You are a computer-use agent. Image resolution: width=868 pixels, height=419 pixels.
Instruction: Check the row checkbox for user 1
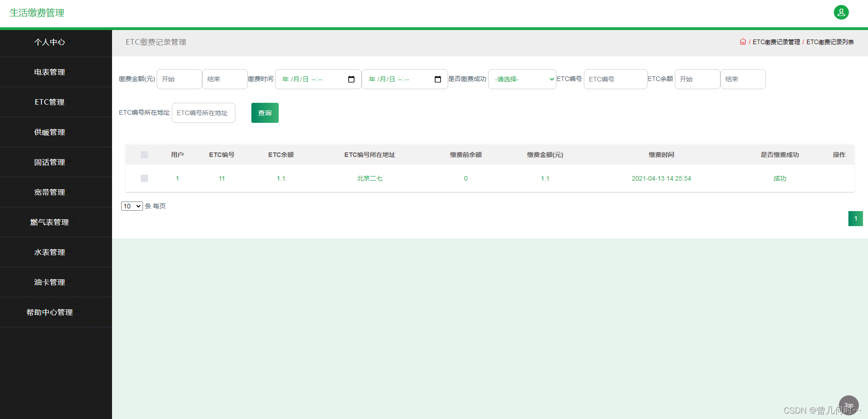[x=144, y=178]
